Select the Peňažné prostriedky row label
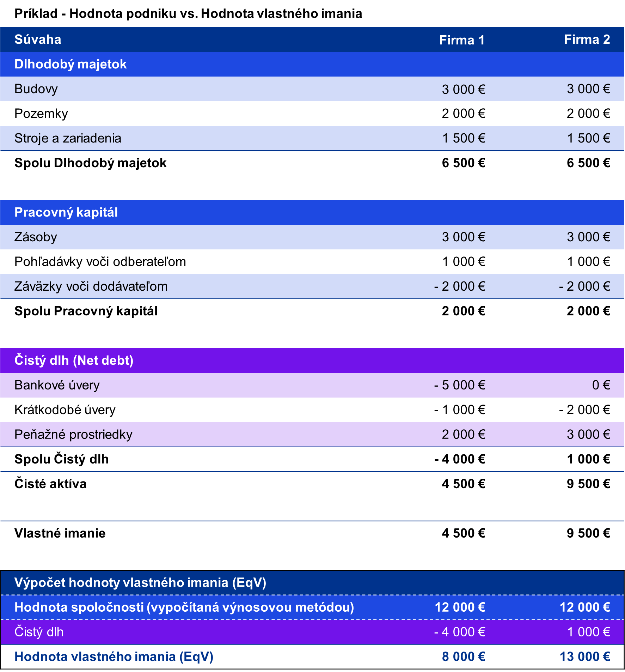 coord(73,435)
